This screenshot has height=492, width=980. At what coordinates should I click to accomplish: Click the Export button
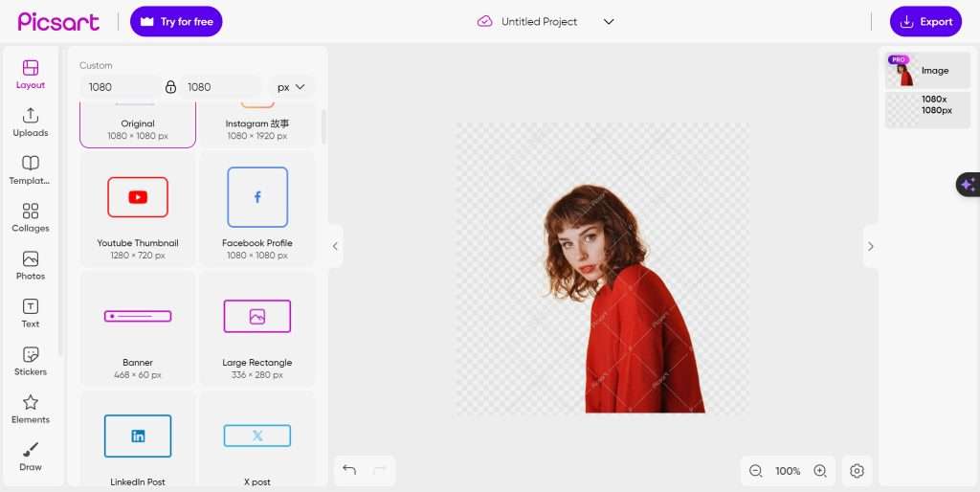925,22
